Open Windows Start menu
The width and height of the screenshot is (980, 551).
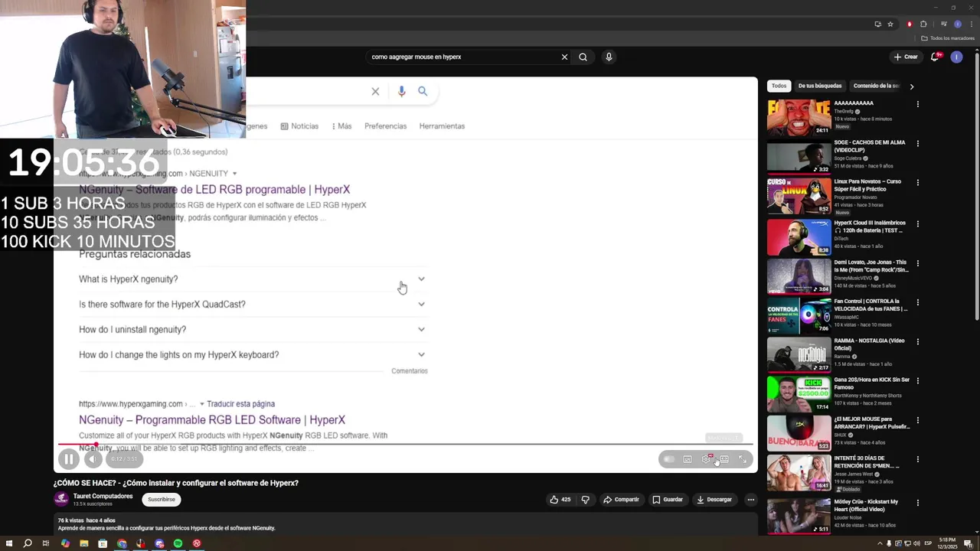tap(9, 543)
